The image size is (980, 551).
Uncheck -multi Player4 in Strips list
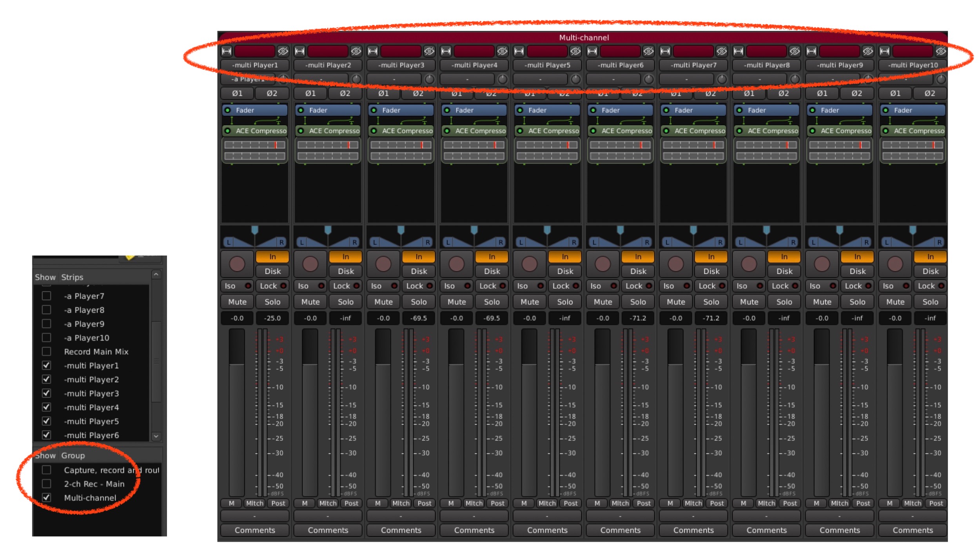[46, 407]
